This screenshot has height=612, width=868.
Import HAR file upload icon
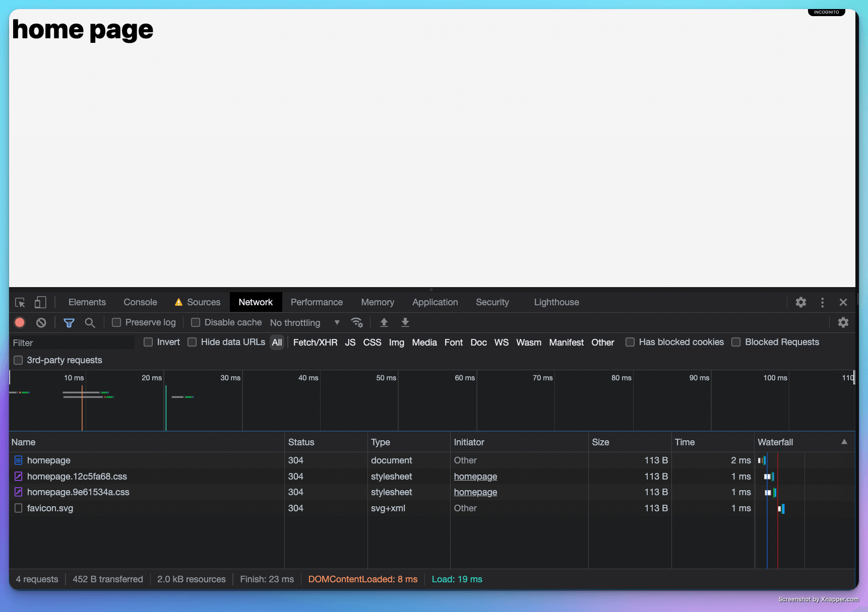tap(384, 322)
